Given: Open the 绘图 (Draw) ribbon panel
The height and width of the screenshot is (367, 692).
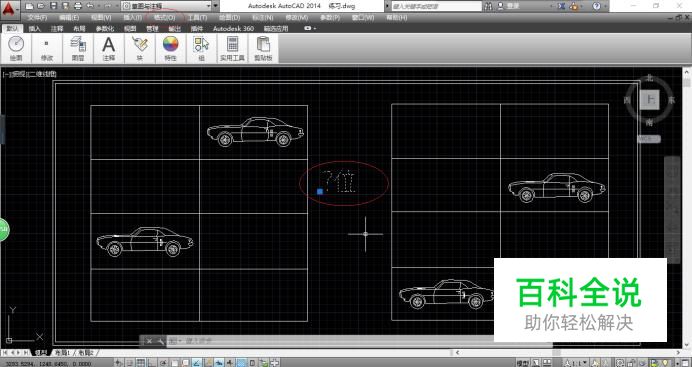Looking at the screenshot, I should (x=16, y=48).
